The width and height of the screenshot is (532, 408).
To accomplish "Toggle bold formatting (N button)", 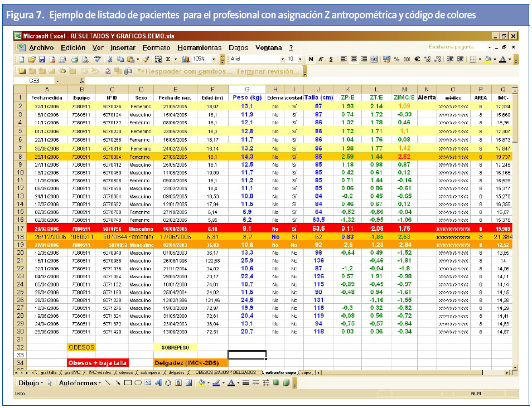I will pyautogui.click(x=311, y=59).
